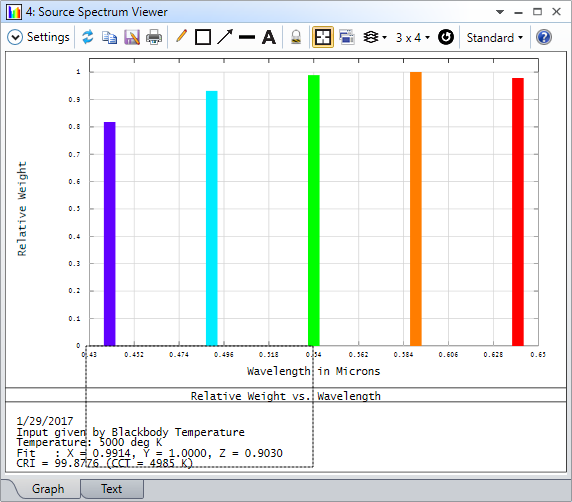Select the pencil annotation tool
The width and height of the screenshot is (572, 502).
(x=181, y=37)
